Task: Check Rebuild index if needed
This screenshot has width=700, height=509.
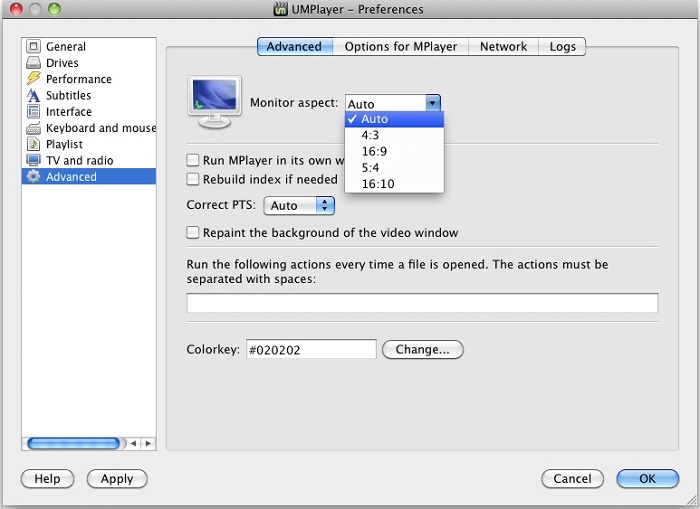Action: (x=193, y=179)
